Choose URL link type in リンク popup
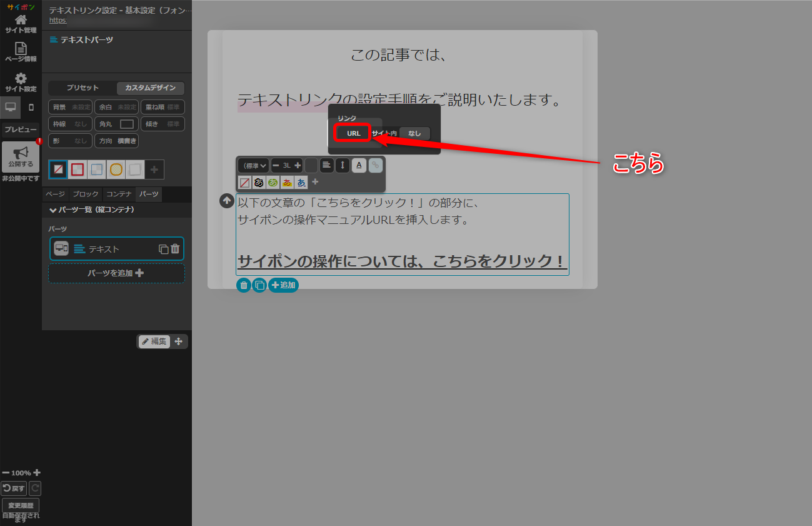812x526 pixels. click(354, 133)
